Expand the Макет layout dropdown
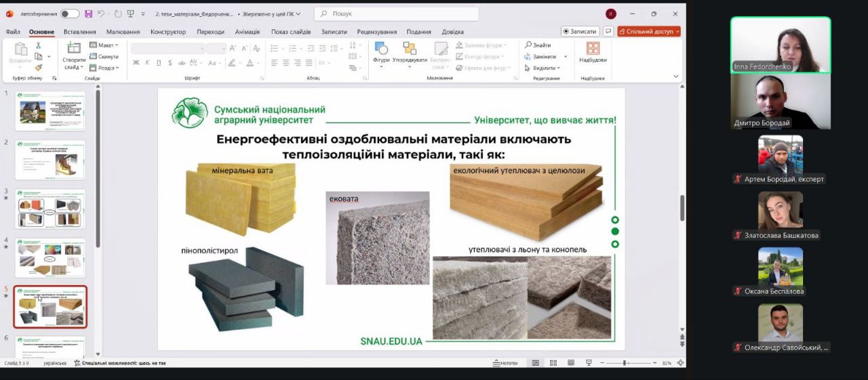Viewport: 868px width, 380px height. [x=106, y=45]
